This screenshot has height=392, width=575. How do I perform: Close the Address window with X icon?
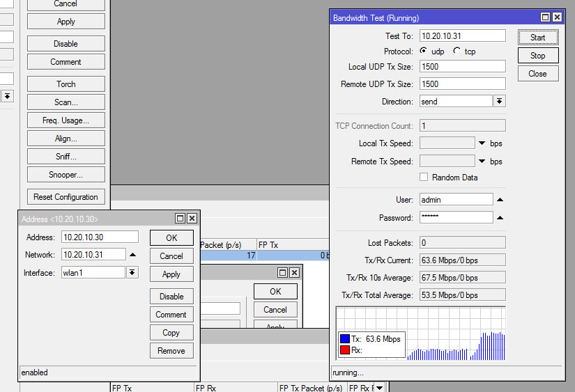[192, 219]
